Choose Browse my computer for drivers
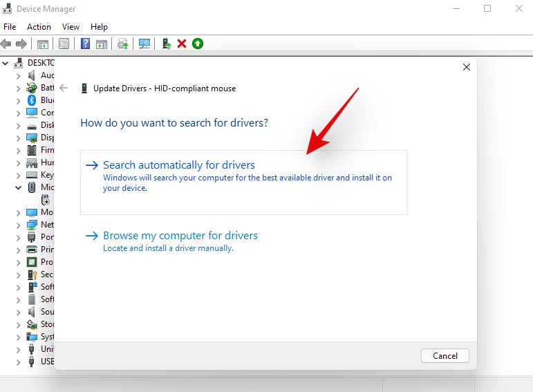This screenshot has height=392, width=533. tap(171, 241)
